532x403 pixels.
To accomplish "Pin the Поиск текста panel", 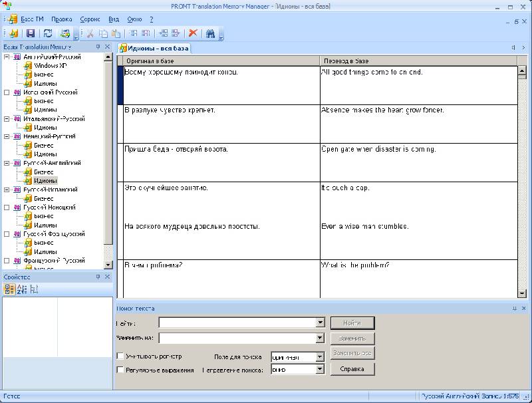I will [514, 309].
